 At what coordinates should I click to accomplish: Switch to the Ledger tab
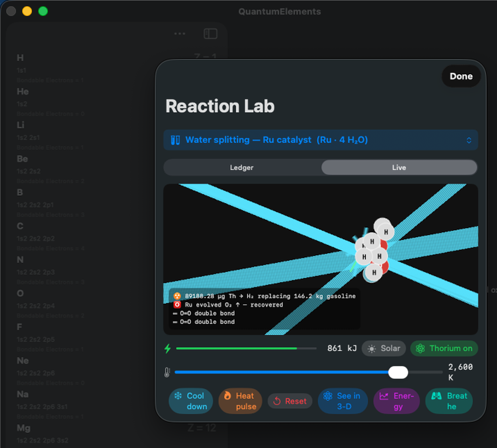[x=242, y=168]
